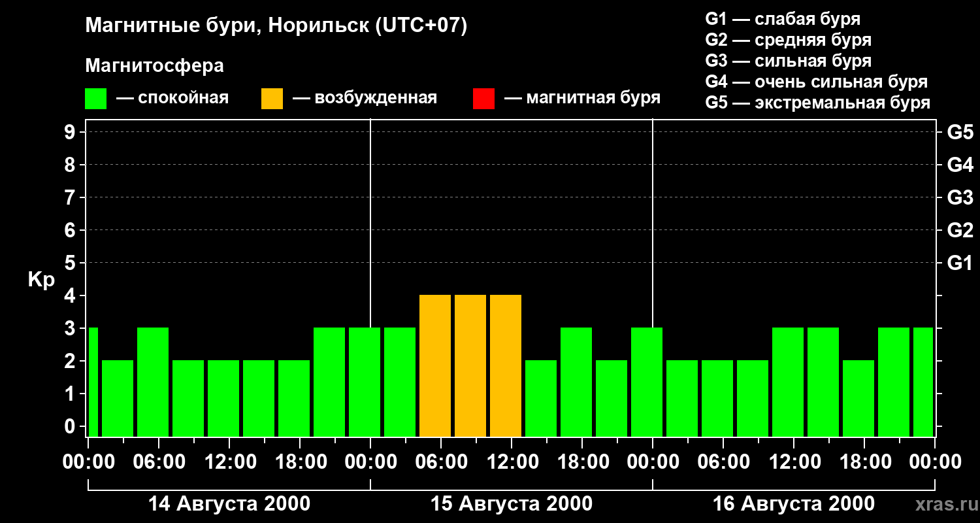Image resolution: width=980 pixels, height=523 pixels.
Task: Click the '06:00' tick label under 16 Августа
Action: (x=723, y=462)
